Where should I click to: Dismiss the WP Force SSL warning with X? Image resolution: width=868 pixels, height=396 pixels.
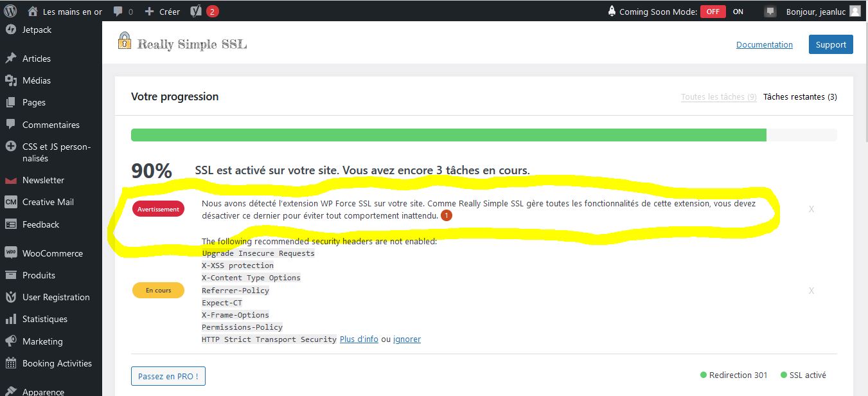click(811, 209)
